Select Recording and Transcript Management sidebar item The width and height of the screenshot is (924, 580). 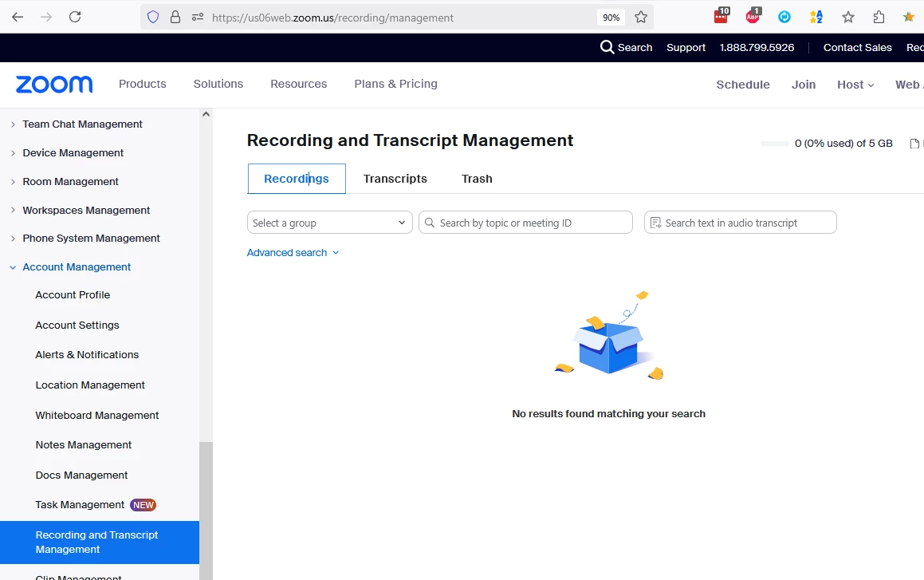pos(100,543)
